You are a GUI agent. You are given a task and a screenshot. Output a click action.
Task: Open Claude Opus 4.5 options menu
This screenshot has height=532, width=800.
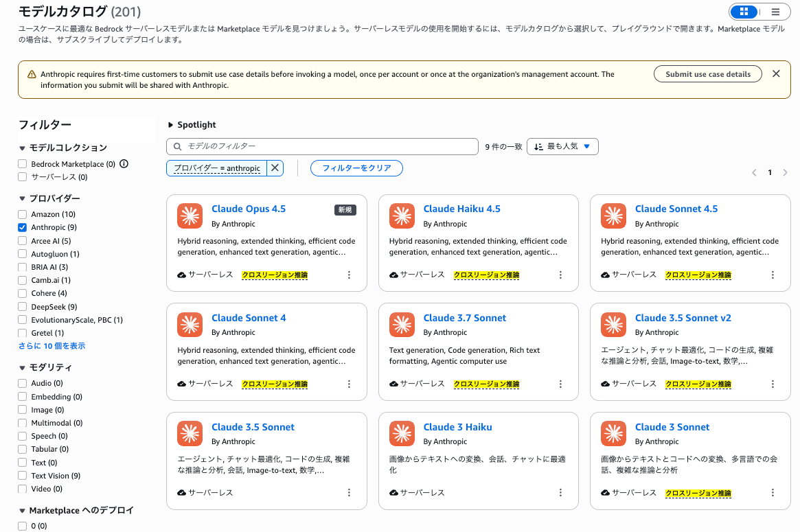pos(349,275)
